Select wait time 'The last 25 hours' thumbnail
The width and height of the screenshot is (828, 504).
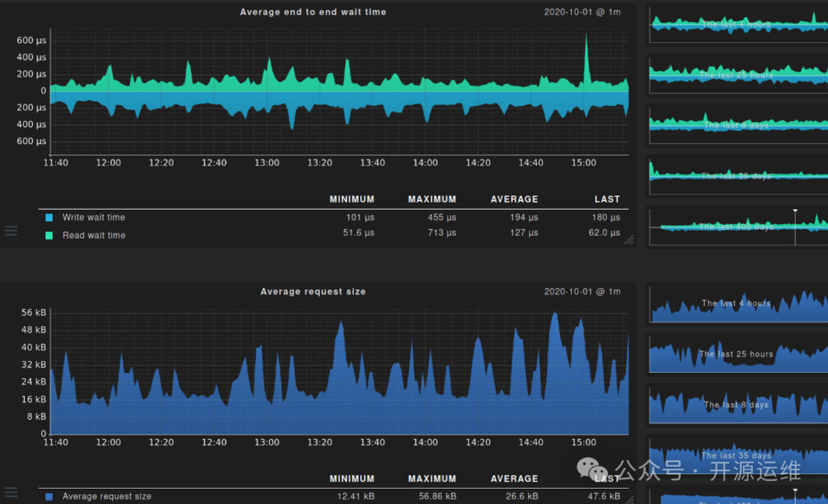738,75
